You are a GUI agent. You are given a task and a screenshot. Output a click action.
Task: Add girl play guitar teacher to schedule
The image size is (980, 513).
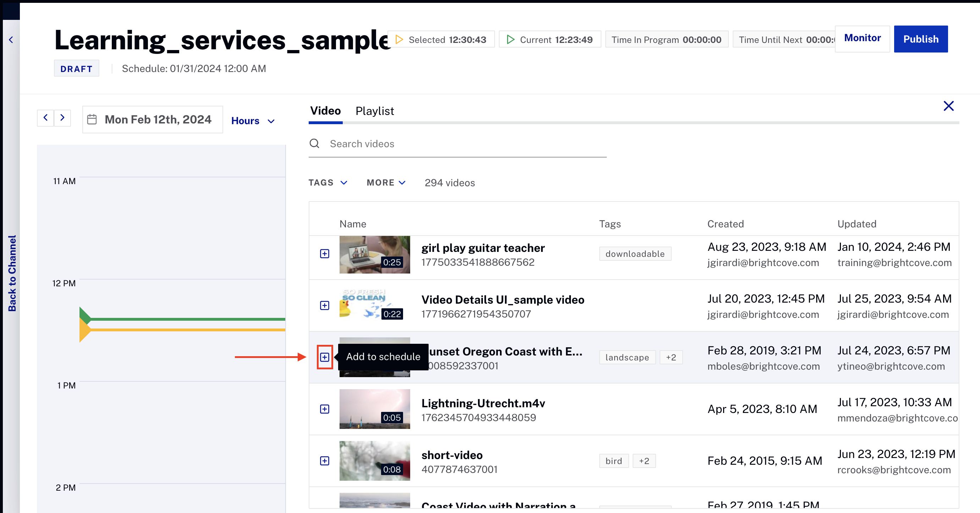[x=324, y=254]
